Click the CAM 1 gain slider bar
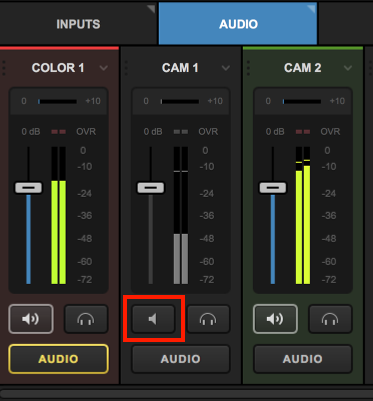The image size is (373, 401). pyautogui.click(x=180, y=101)
